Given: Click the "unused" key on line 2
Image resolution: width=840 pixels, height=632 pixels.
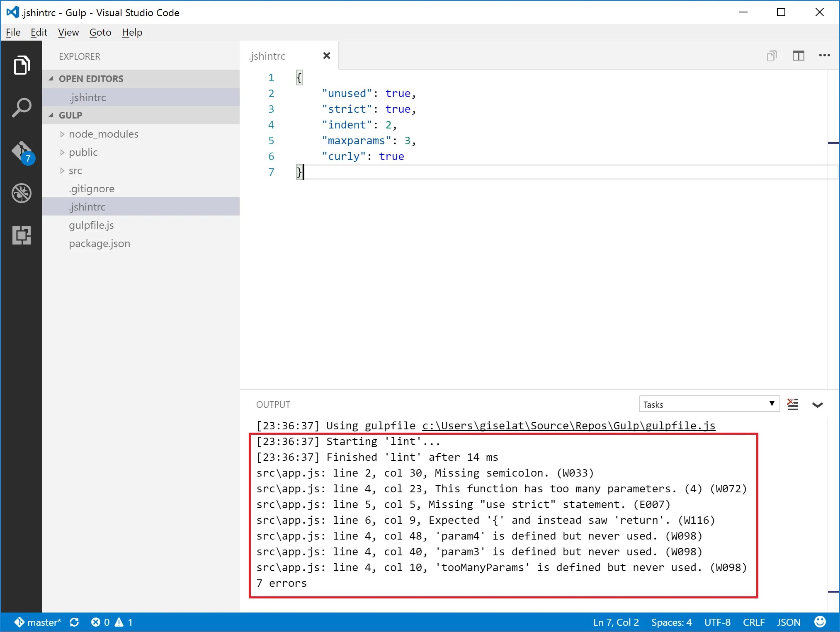Looking at the screenshot, I should click(347, 93).
